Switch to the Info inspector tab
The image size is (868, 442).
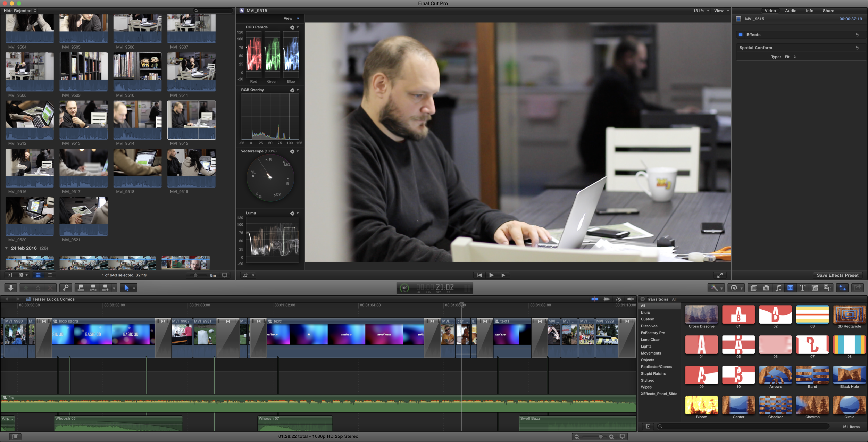pyautogui.click(x=809, y=11)
